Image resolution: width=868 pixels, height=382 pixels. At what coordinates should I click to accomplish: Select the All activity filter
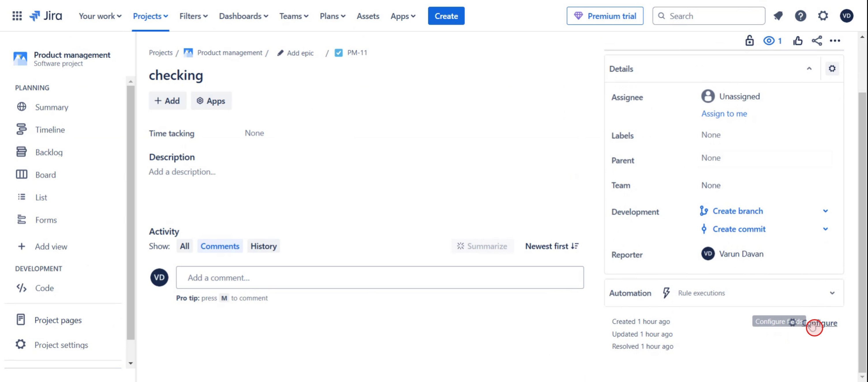(x=184, y=246)
